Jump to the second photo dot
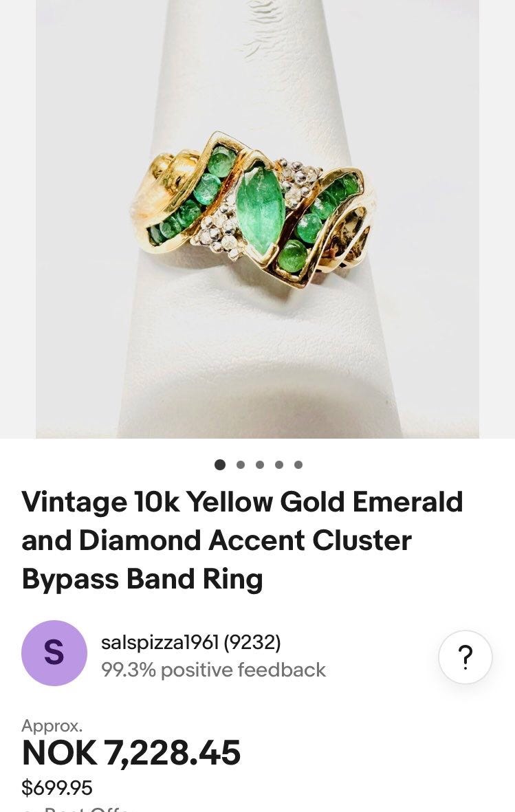This screenshot has height=812, width=515. 241,465
